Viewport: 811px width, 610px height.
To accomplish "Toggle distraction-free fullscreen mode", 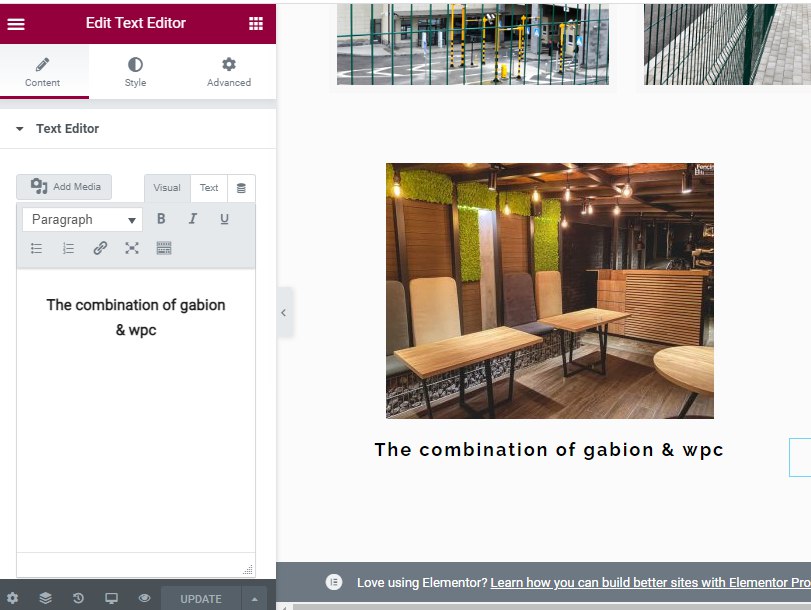I will pyautogui.click(x=132, y=248).
